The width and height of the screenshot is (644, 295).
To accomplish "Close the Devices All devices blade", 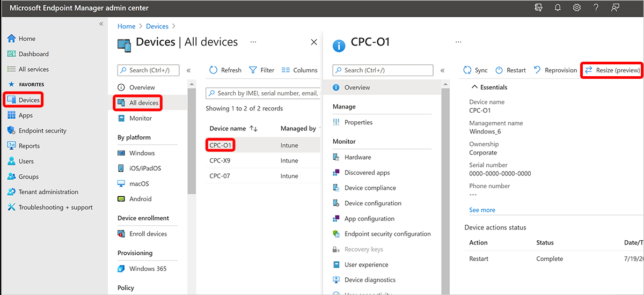I will coord(314,42).
